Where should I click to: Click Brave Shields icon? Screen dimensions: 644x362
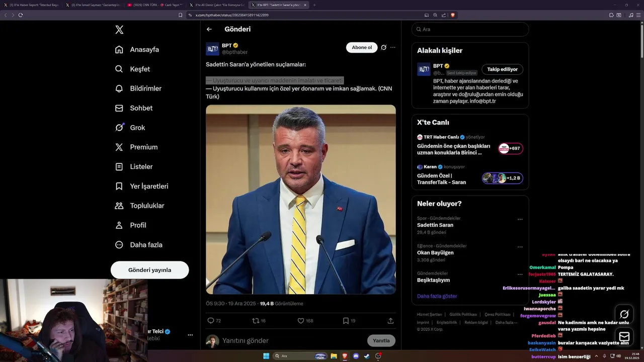click(453, 15)
